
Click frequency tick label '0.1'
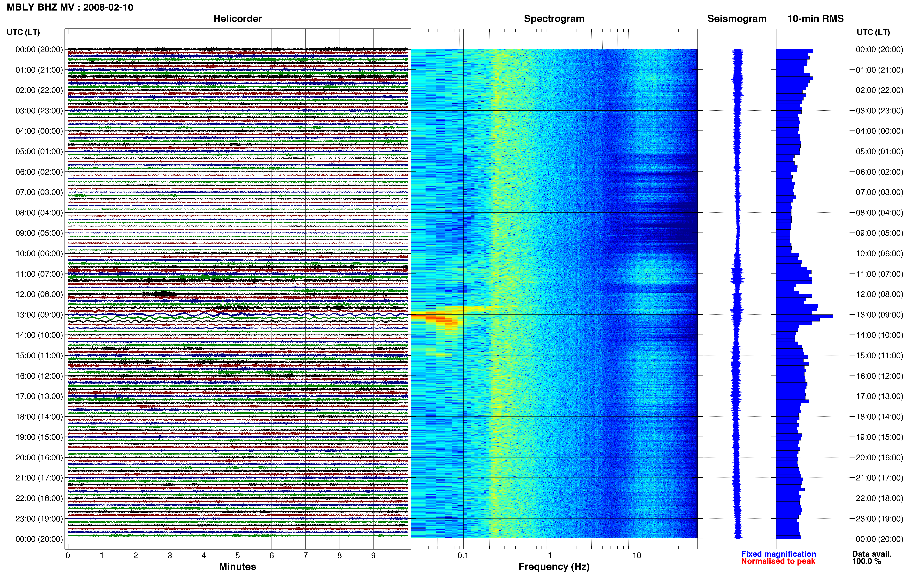[463, 555]
